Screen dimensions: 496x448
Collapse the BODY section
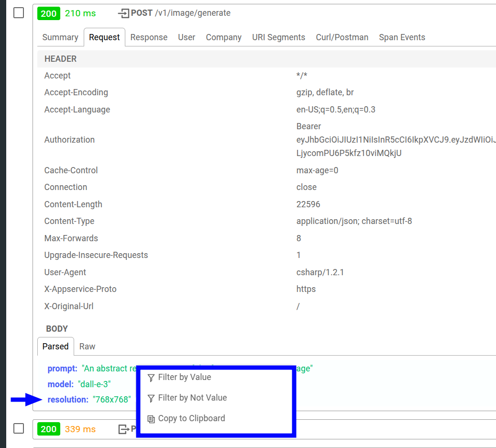point(57,328)
